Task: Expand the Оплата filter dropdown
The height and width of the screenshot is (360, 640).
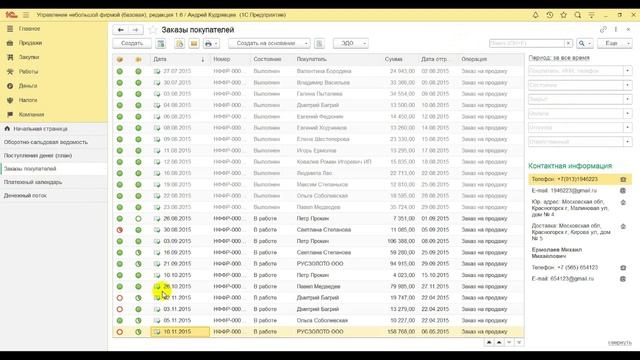Action: click(627, 113)
